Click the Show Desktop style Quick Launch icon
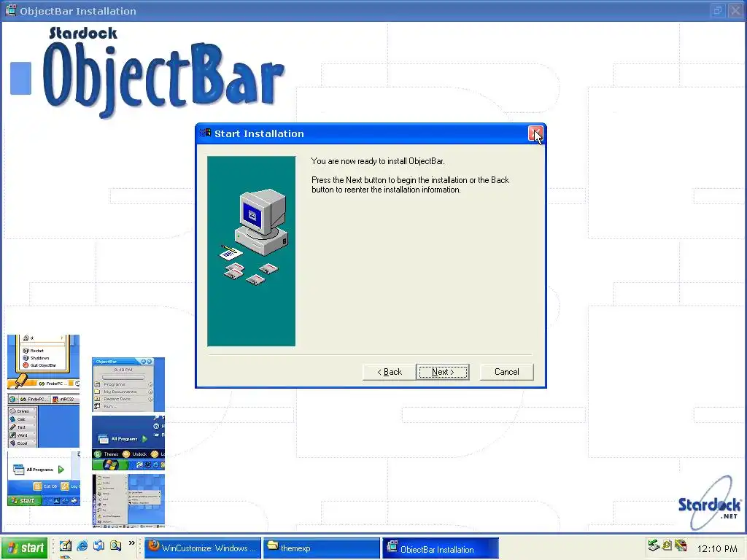747x560 pixels. click(98, 545)
